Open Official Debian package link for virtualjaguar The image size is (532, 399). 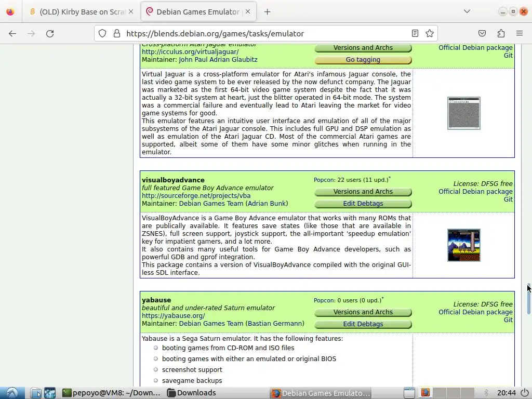pos(475,48)
